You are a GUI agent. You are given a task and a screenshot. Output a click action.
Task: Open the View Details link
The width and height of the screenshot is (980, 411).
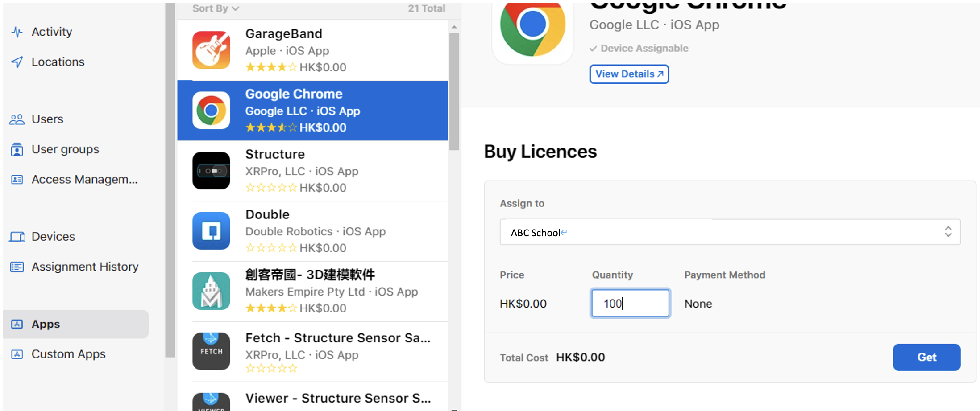click(629, 74)
